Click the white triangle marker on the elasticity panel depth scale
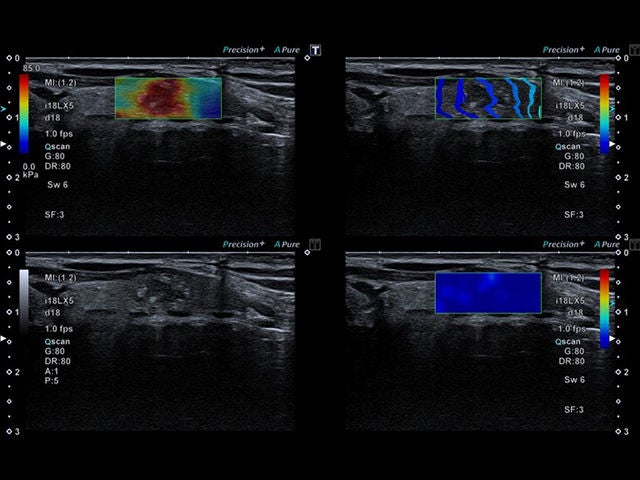The height and width of the screenshot is (480, 640). point(3,144)
